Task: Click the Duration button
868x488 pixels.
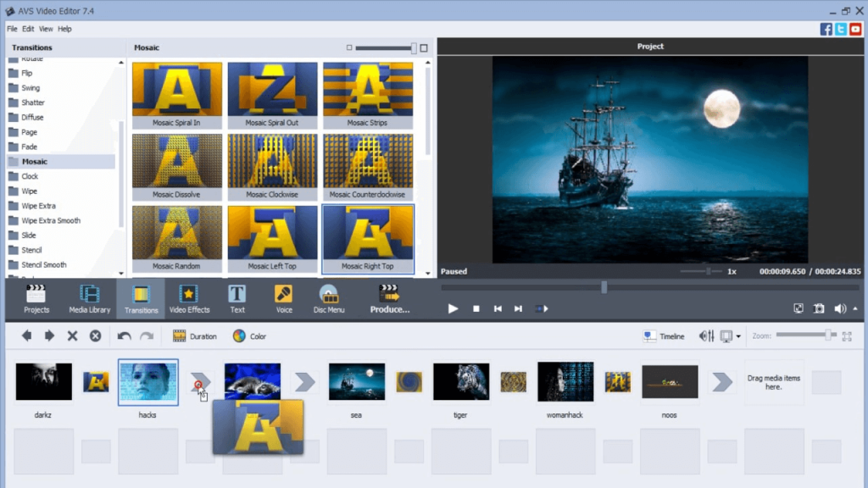Action: 195,335
